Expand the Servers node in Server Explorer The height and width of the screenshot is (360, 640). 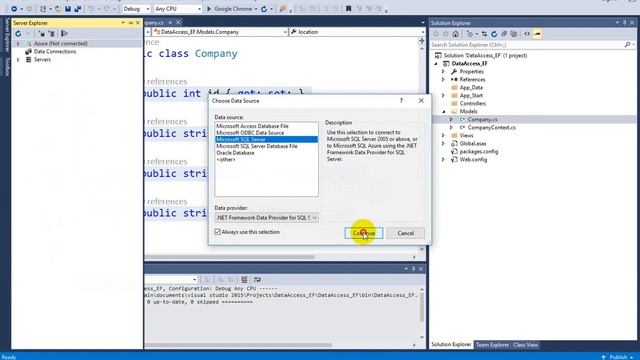(x=18, y=60)
